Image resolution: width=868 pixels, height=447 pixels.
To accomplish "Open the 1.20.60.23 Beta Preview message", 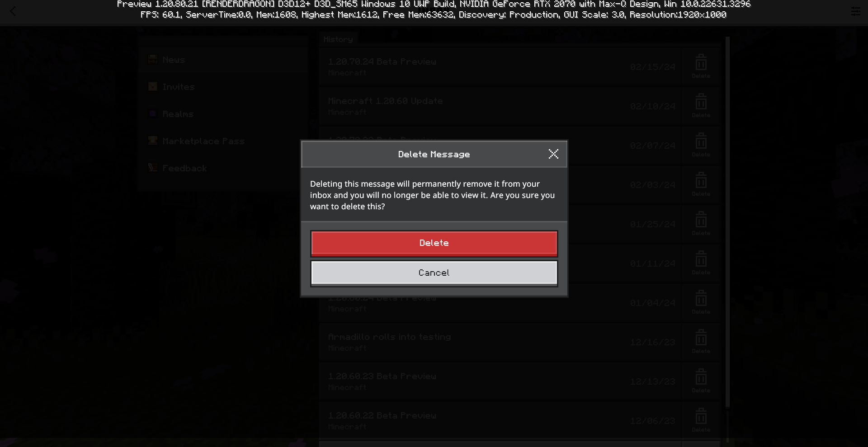I will click(500, 381).
